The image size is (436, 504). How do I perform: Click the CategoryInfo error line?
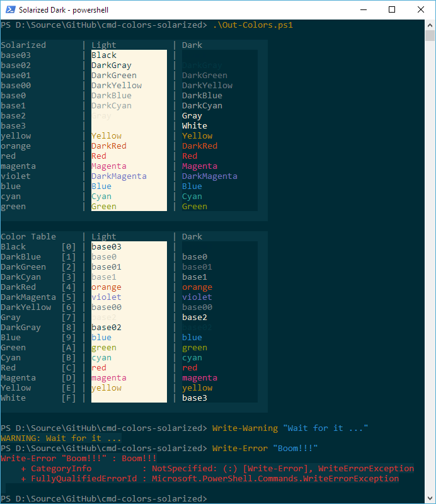click(x=217, y=469)
